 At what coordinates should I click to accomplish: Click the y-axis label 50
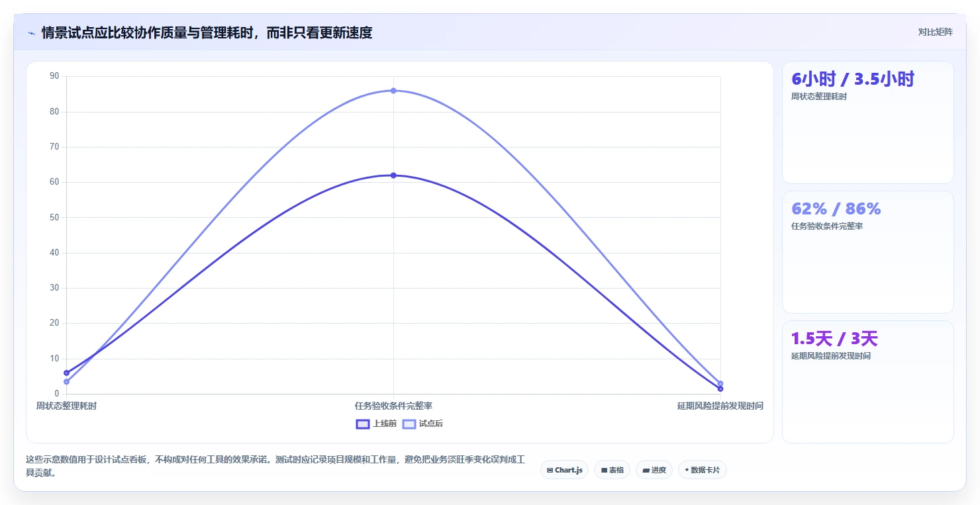pos(54,217)
